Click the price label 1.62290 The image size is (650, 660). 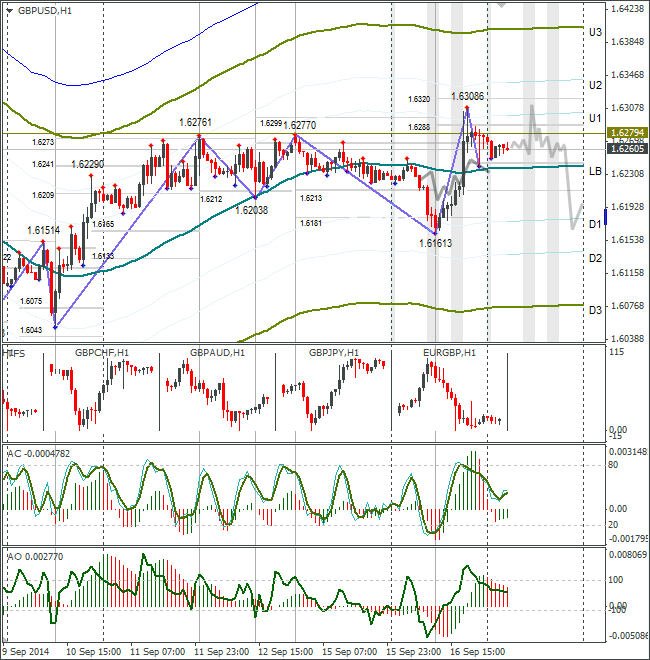[88, 164]
